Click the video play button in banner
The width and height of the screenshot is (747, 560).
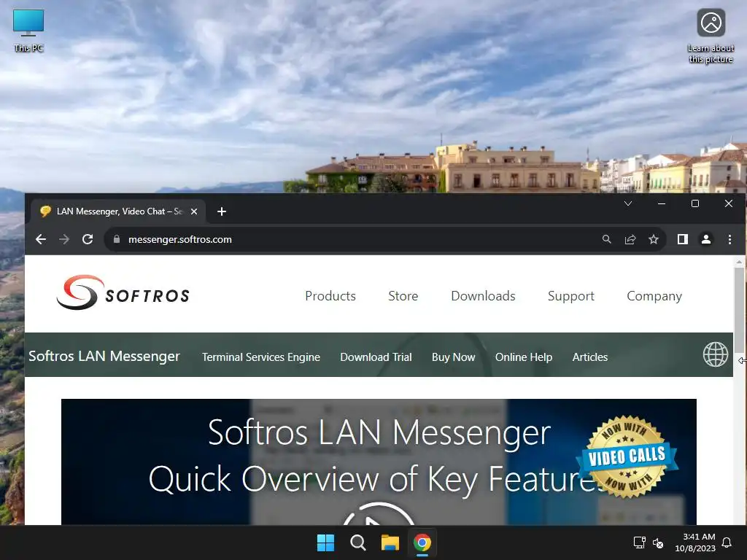(x=379, y=514)
